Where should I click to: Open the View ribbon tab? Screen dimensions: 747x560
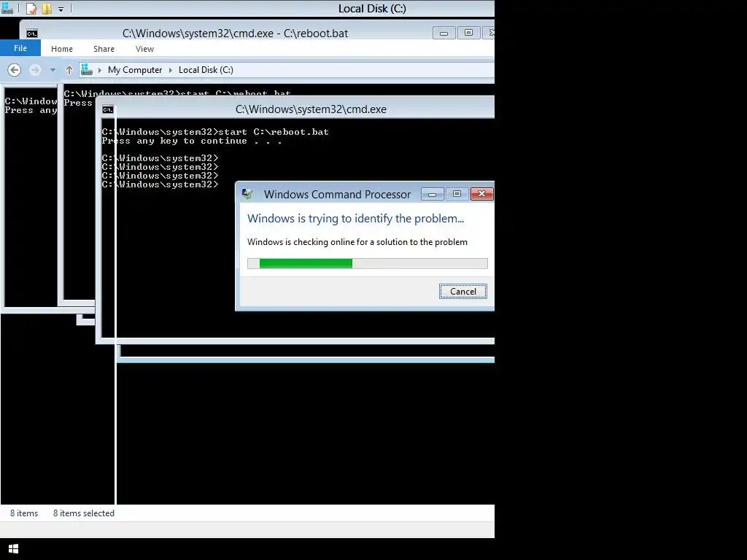(144, 49)
